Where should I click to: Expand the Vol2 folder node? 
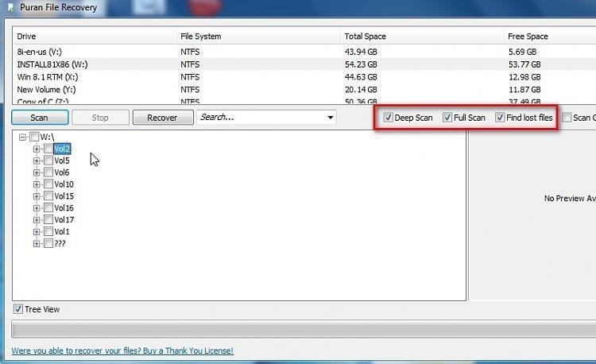coord(37,149)
